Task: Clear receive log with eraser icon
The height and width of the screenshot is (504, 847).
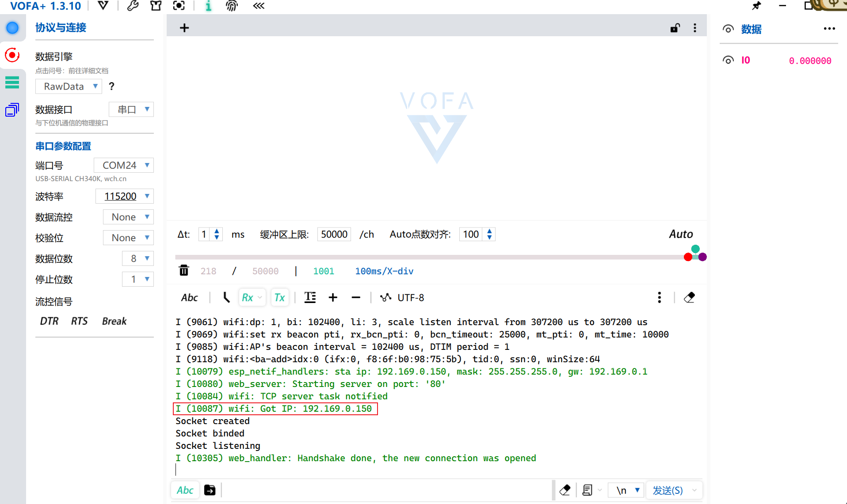Action: [689, 297]
